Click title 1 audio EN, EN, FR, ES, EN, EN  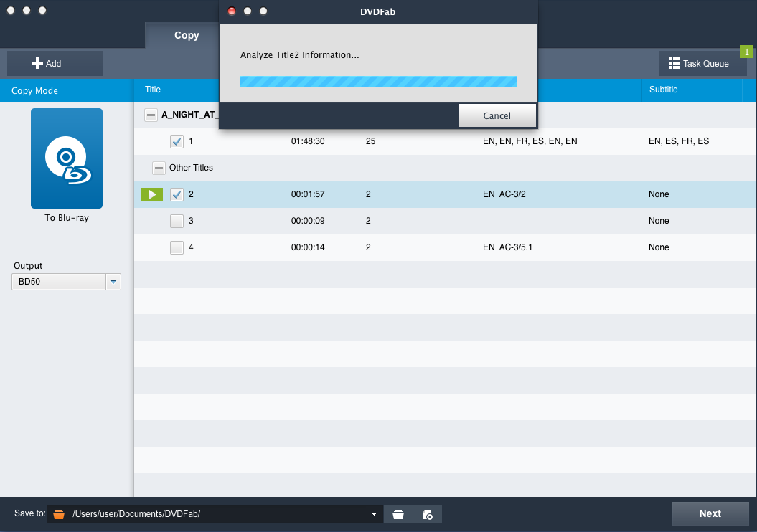[530, 141]
